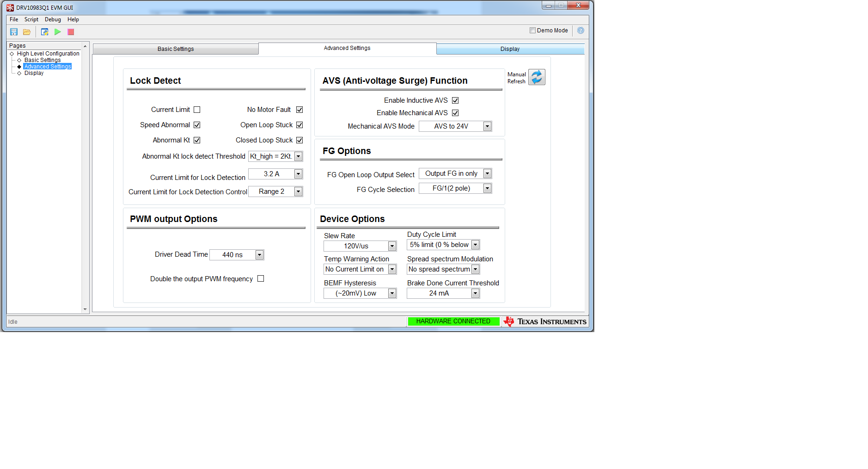Click the Lock Detect section heading
Screen dimensions: 868x469
155,80
